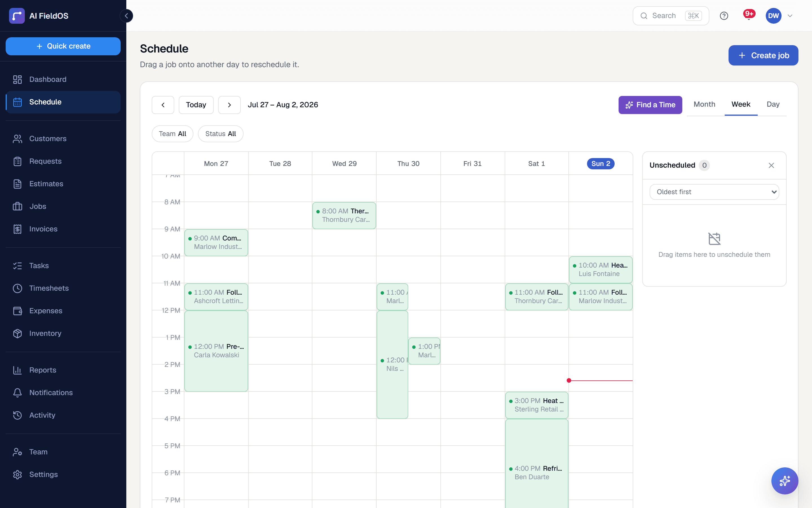Open the Dashboard grid icon
This screenshot has width=812, height=508.
pos(17,79)
